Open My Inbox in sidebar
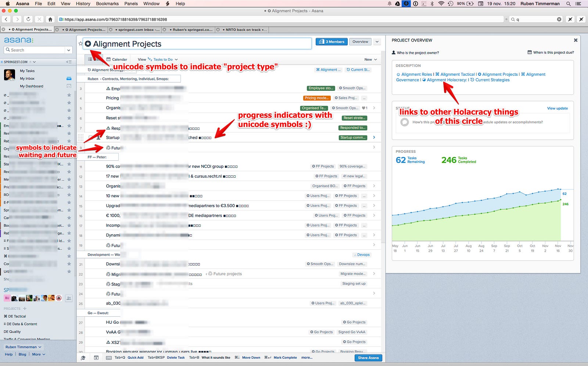Image resolution: width=588 pixels, height=366 pixels. (x=27, y=78)
